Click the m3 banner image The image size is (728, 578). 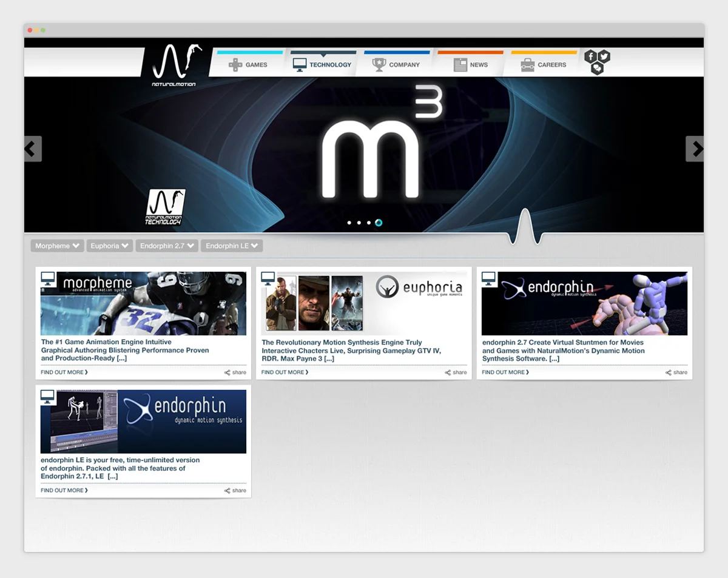coord(364,155)
